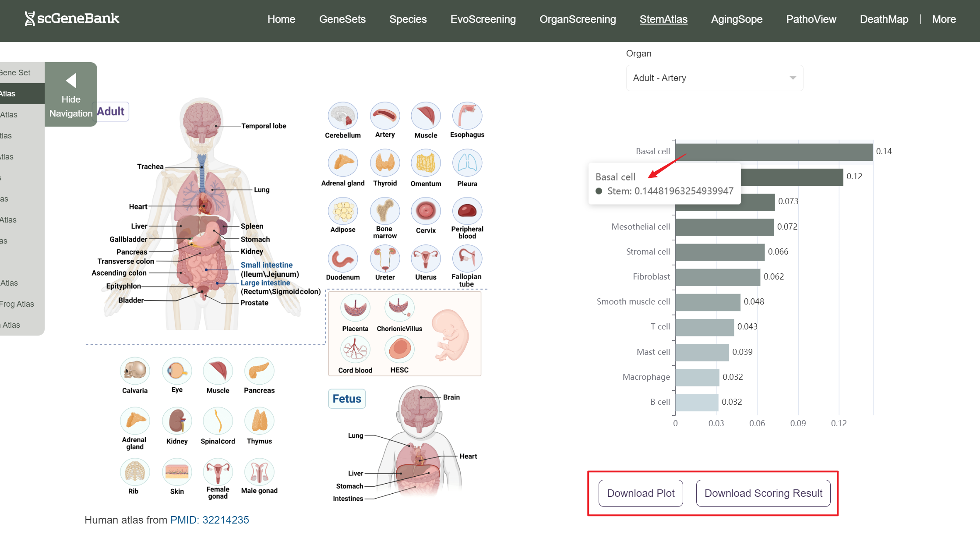Click the Download Scoring Result button
This screenshot has height=538, width=980.
click(x=763, y=493)
